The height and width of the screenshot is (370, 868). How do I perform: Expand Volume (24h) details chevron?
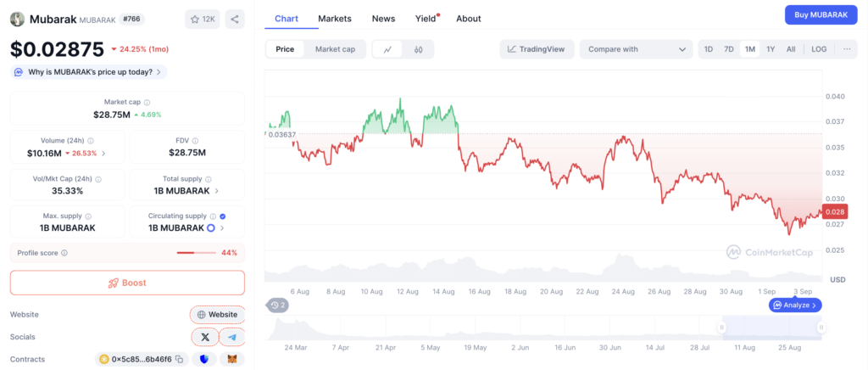click(x=103, y=153)
